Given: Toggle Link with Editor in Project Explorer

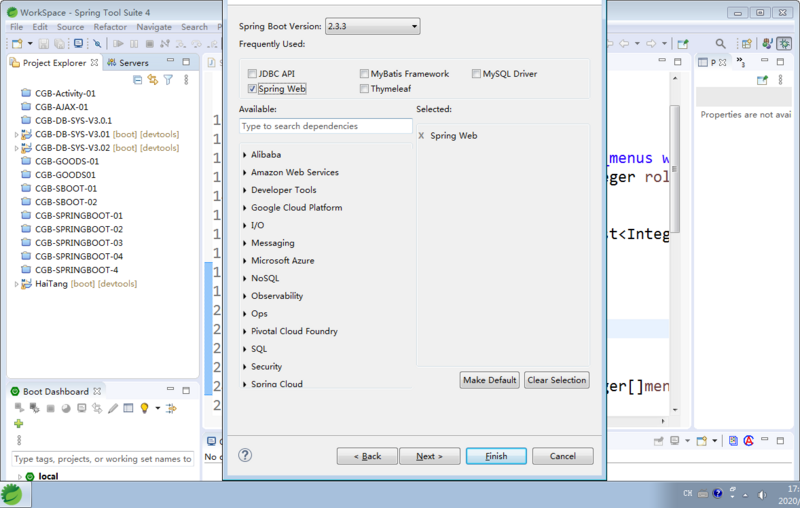Looking at the screenshot, I should 153,80.
